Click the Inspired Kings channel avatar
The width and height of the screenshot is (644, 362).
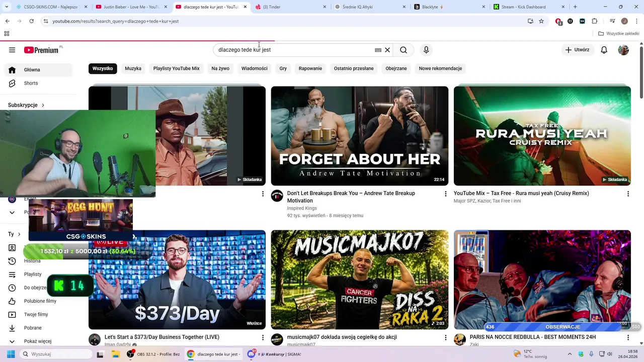[277, 196]
